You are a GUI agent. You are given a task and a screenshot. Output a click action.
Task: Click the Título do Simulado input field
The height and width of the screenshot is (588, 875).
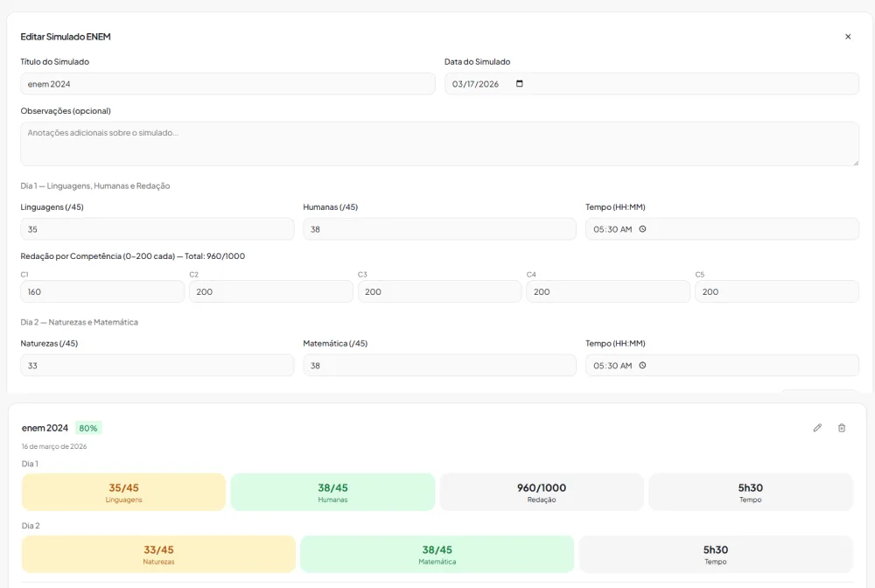[227, 84]
